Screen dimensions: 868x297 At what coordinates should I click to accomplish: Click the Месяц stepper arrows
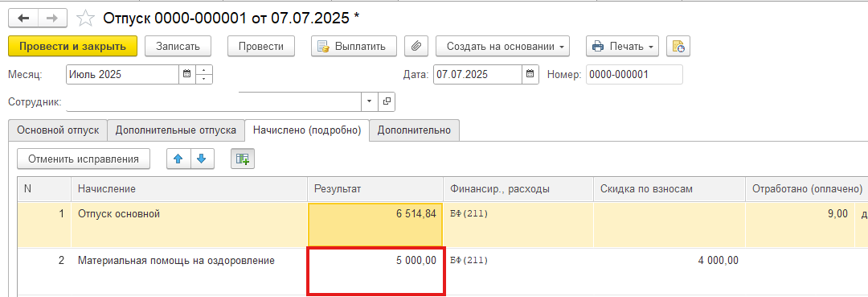[x=204, y=74]
